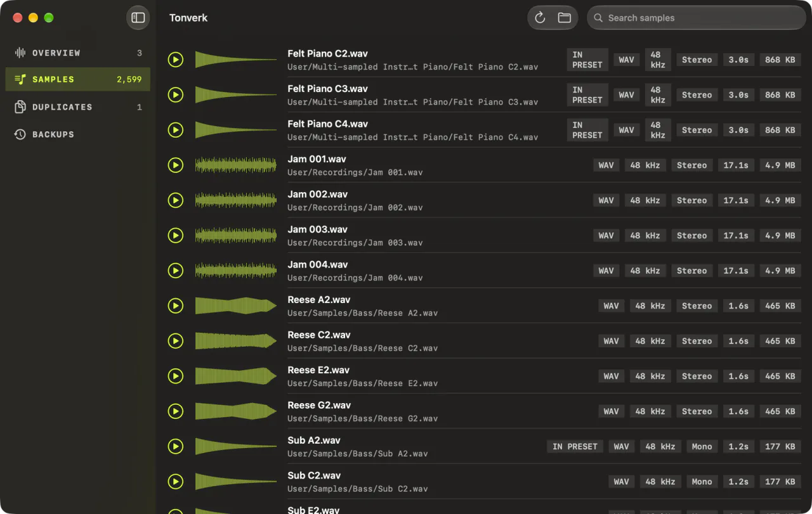Click path User/Recordings/Jam 001.wav

click(355, 172)
